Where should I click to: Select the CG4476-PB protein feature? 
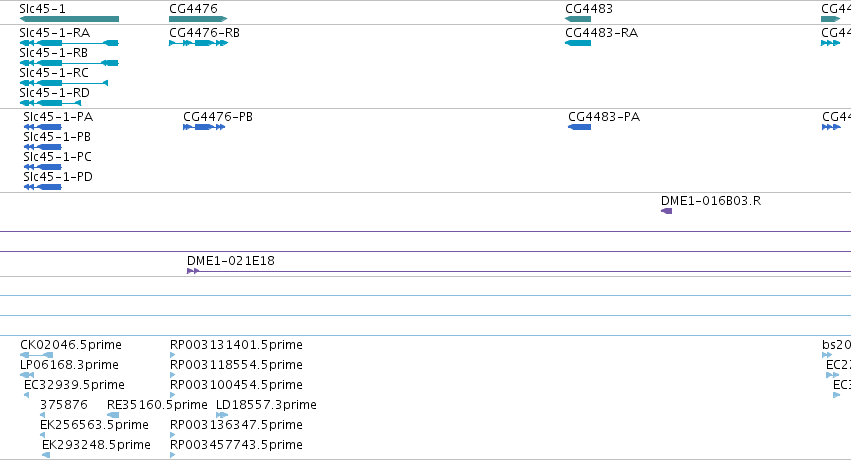[204, 127]
